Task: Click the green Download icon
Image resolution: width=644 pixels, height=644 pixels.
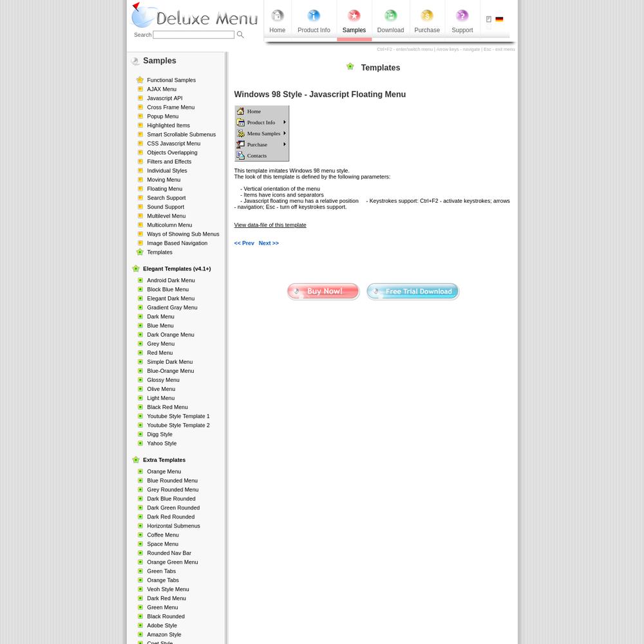Action: 391,15
